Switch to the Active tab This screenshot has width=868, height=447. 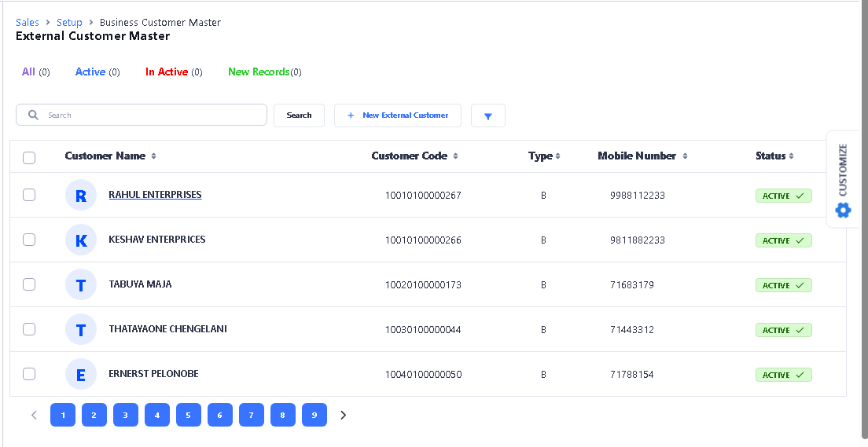click(x=90, y=72)
